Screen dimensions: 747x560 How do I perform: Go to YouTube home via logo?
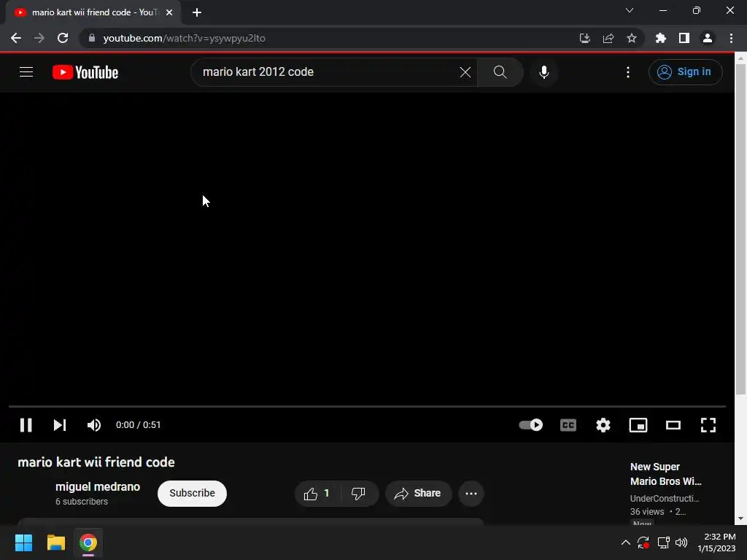(x=85, y=72)
